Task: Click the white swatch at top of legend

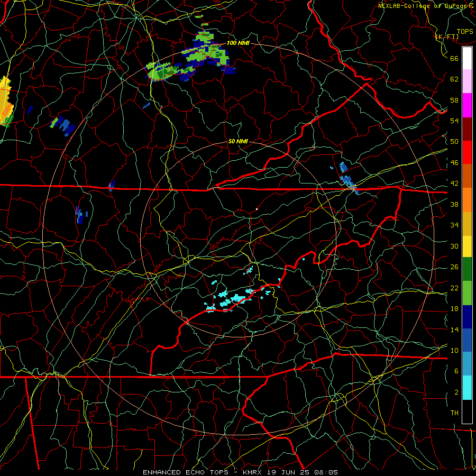Action: [x=467, y=58]
